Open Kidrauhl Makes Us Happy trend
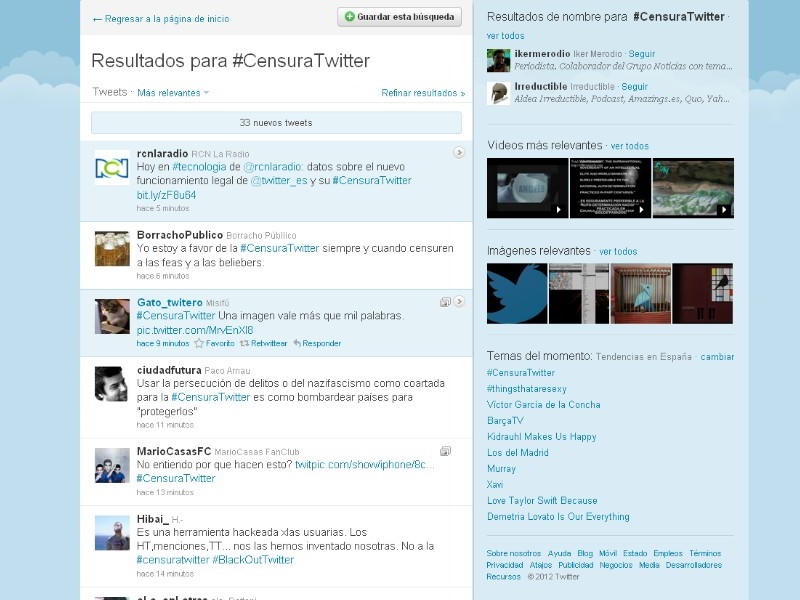 541,437
